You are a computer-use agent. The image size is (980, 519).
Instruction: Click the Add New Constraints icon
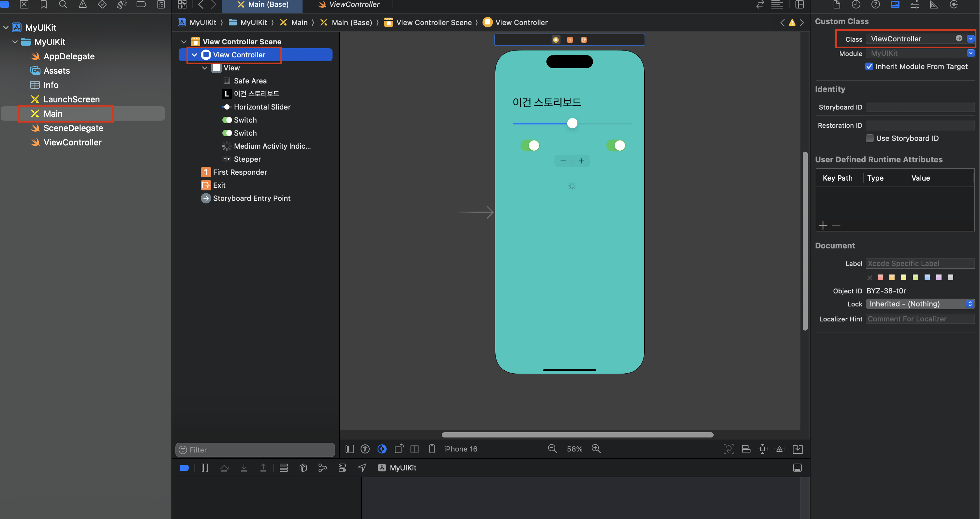763,449
